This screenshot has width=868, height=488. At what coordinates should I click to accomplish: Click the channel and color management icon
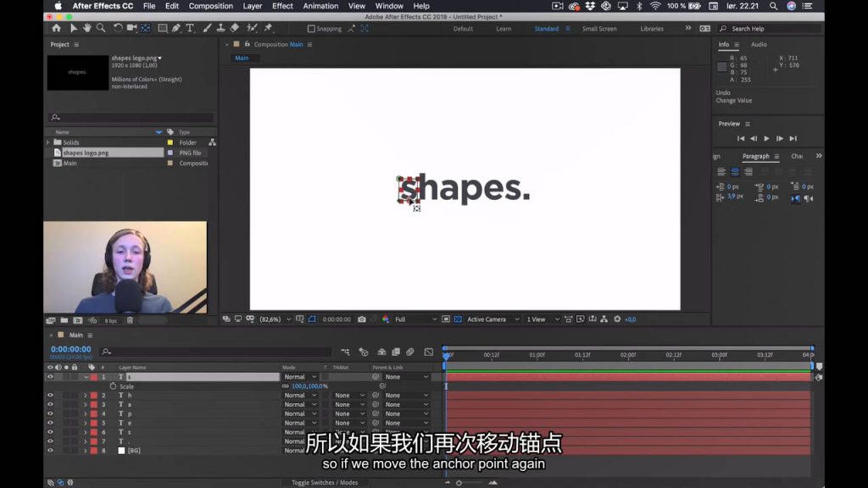pyautogui.click(x=386, y=319)
